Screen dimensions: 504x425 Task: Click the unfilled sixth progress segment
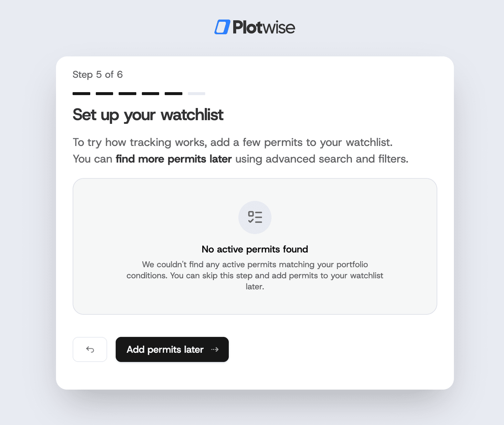[196, 94]
